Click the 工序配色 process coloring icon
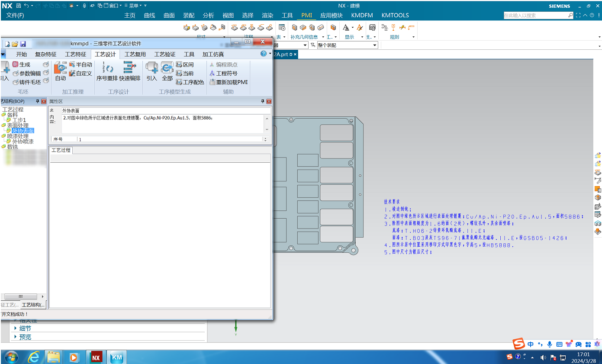Viewport: 602px width, 364px height. pyautogui.click(x=179, y=82)
